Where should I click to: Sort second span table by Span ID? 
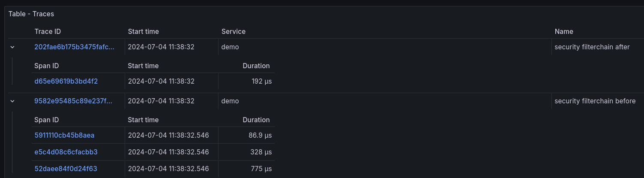point(46,120)
